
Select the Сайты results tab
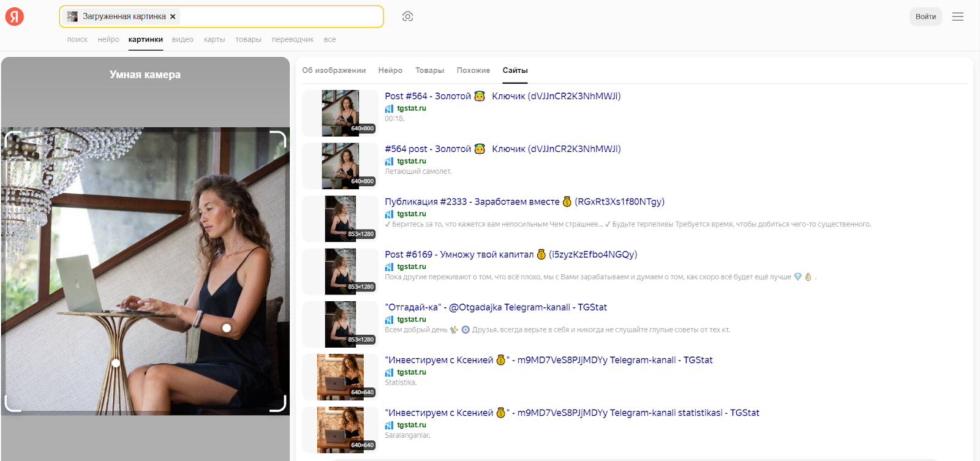point(515,70)
